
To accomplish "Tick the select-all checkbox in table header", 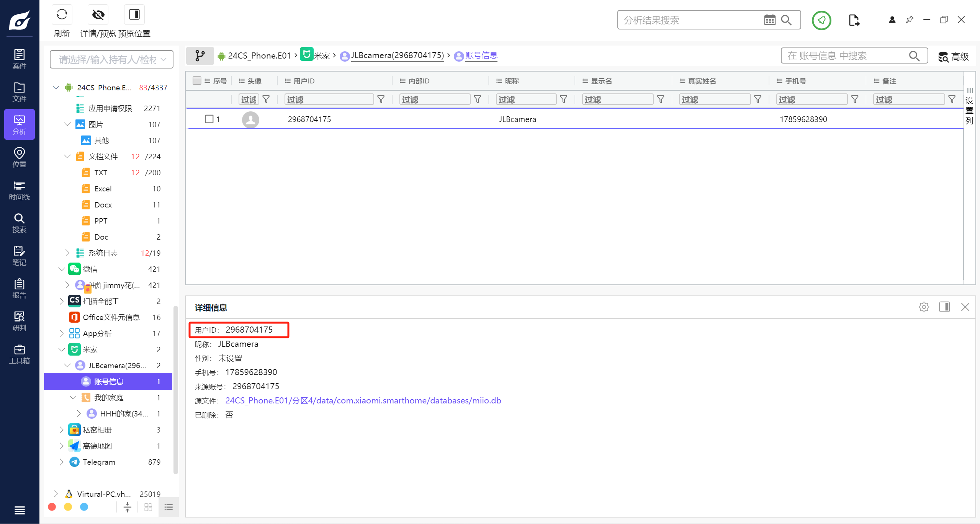I will 197,81.
